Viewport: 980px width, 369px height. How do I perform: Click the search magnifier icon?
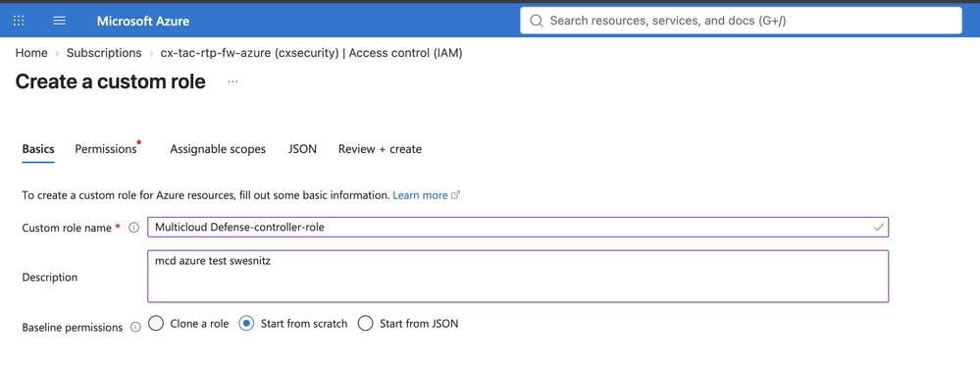pyautogui.click(x=537, y=21)
